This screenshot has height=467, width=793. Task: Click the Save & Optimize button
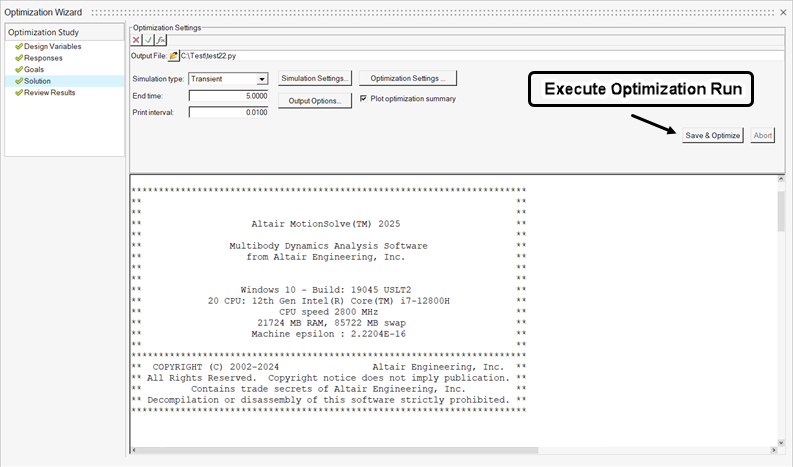[x=712, y=135]
